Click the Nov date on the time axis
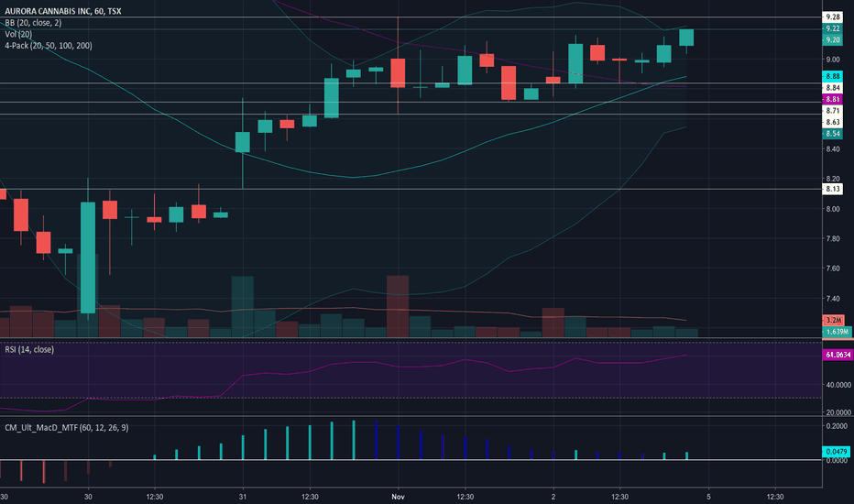 (398, 497)
